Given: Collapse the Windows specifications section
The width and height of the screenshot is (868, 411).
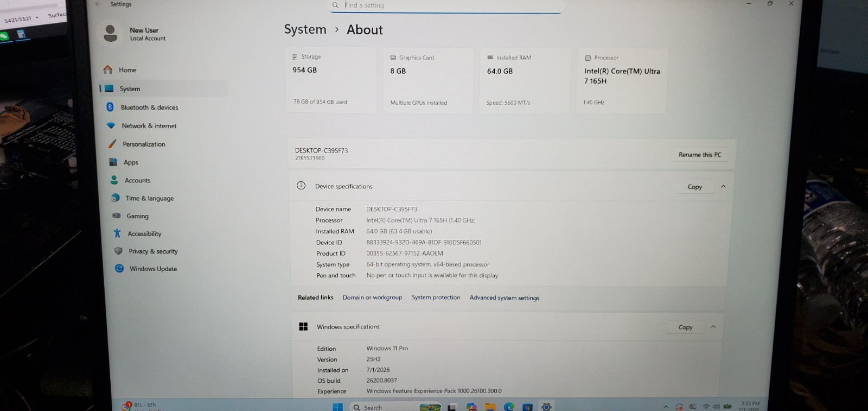Looking at the screenshot, I should (713, 326).
